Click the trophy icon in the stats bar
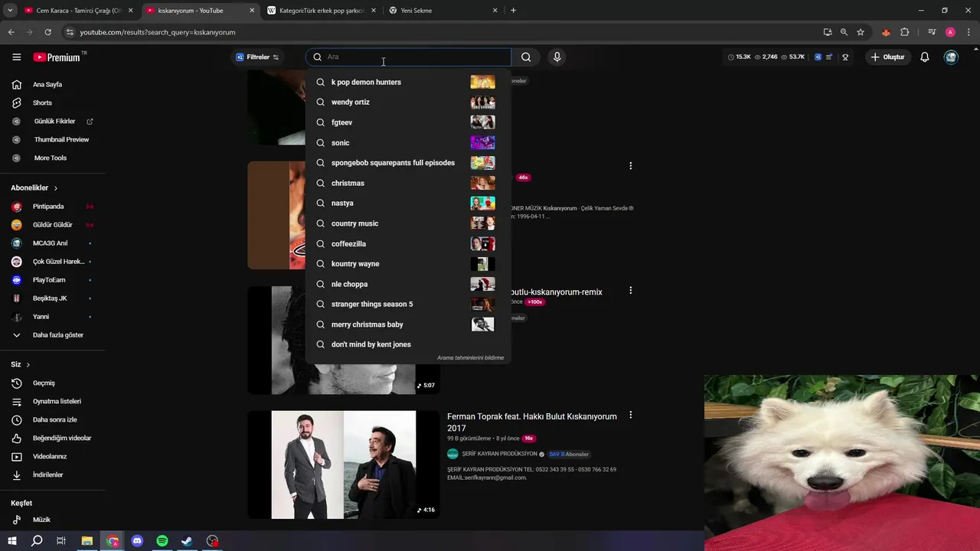 (x=845, y=57)
